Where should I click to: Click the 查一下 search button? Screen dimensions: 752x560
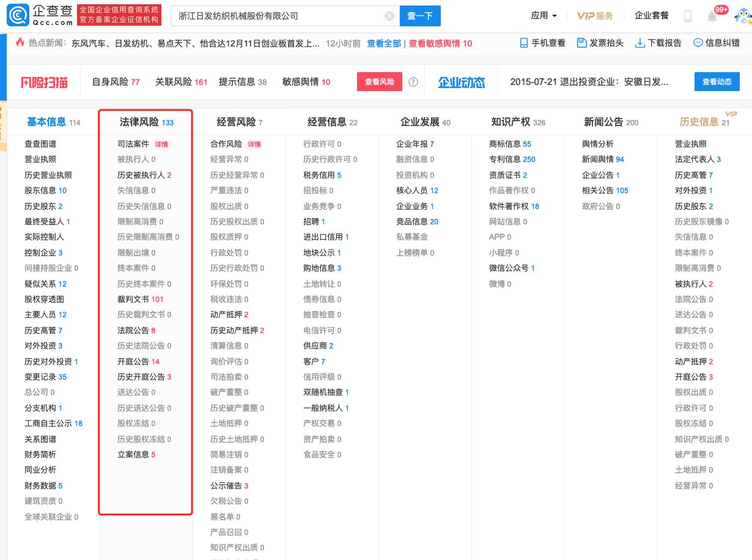[420, 15]
